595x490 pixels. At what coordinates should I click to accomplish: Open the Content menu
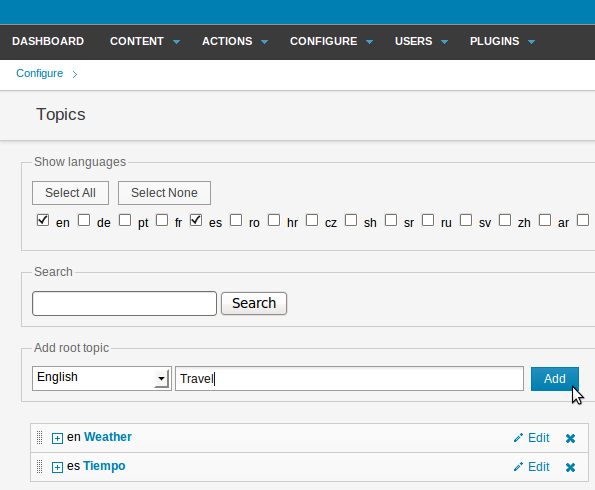(x=145, y=41)
